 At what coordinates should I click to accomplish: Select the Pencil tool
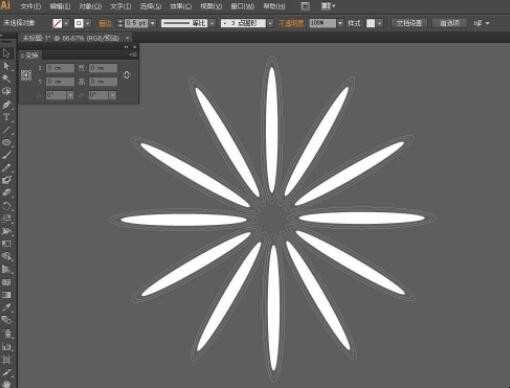(x=6, y=168)
